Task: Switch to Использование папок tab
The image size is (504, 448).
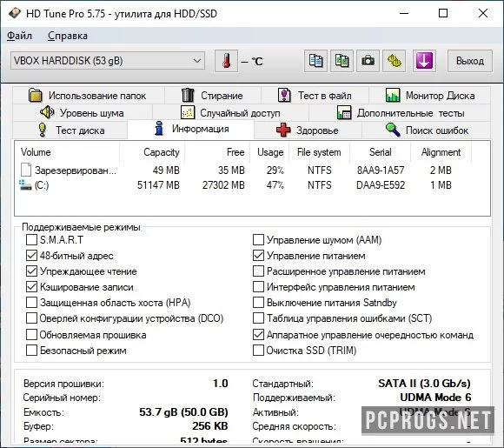Action: [x=88, y=96]
